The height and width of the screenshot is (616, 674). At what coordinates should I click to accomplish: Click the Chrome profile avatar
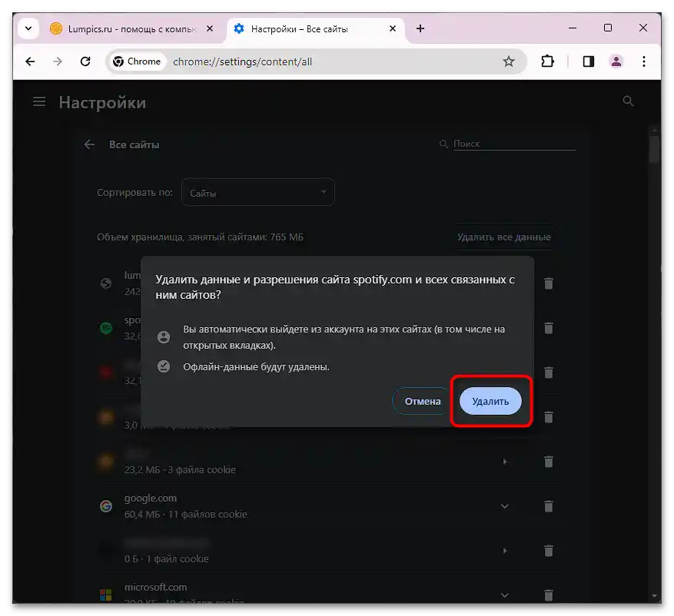click(x=616, y=61)
